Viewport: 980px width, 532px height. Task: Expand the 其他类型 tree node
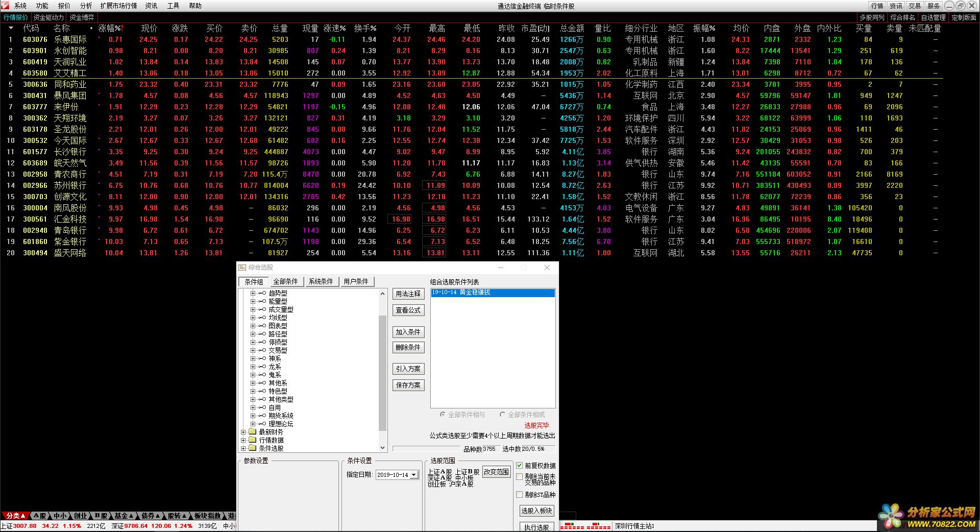tap(253, 400)
